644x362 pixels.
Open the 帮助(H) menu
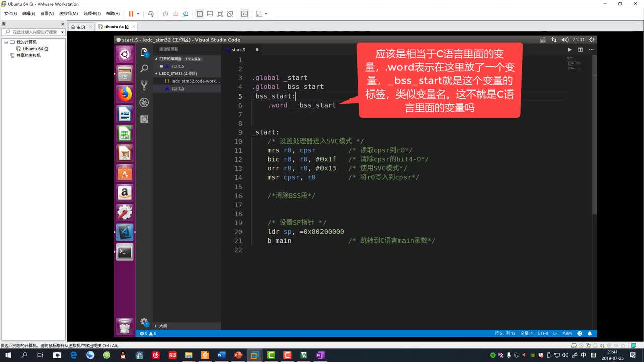[x=112, y=14]
